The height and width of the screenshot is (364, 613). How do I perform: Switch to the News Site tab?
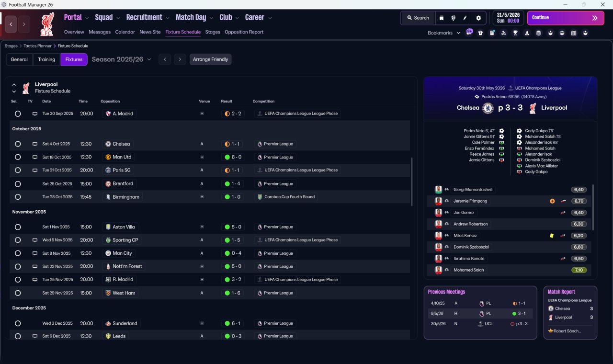tap(150, 32)
